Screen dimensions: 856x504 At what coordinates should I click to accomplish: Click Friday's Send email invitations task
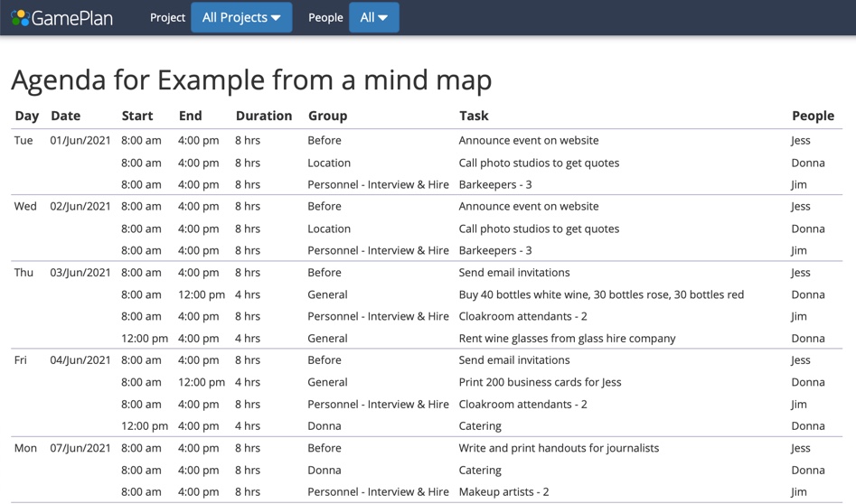pos(513,360)
